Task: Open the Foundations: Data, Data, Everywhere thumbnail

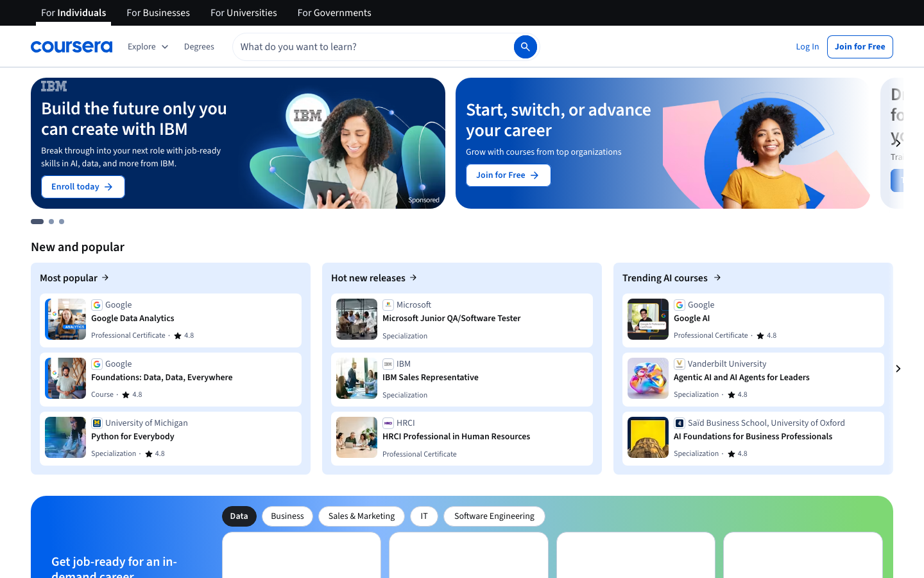Action: click(65, 378)
